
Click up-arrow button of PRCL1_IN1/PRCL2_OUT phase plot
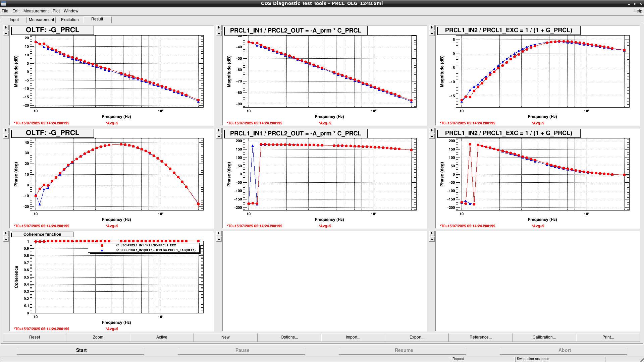(x=219, y=136)
